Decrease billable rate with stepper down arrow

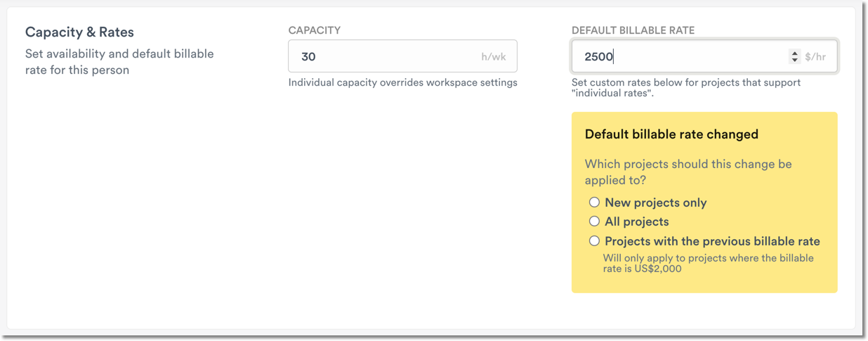[794, 60]
